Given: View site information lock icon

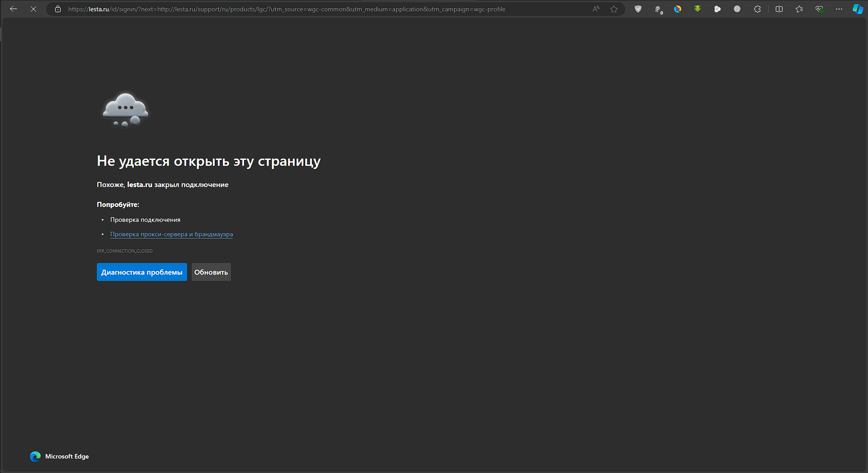Looking at the screenshot, I should 58,9.
